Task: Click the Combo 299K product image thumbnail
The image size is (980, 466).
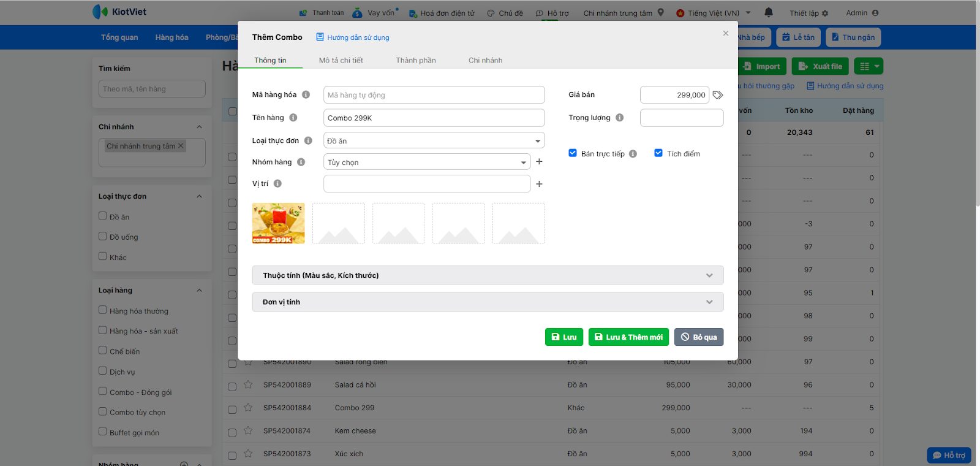Action: pos(278,223)
